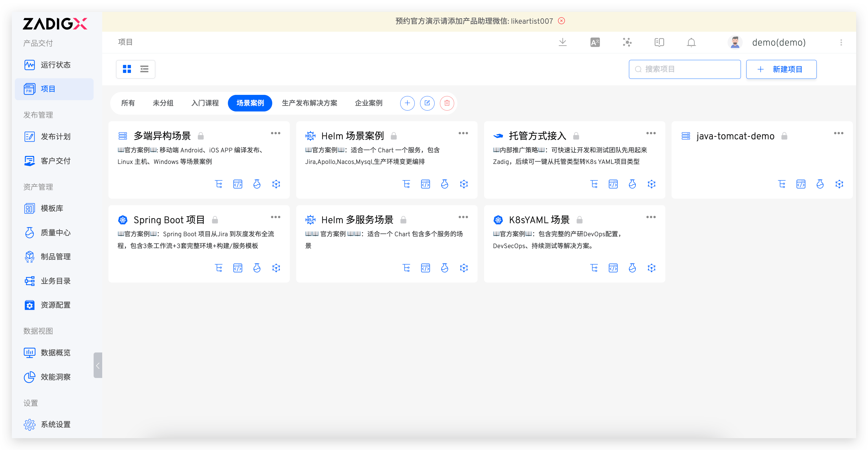Open test icon on Spring Boot 项目 card
This screenshot has width=868, height=450.
tap(257, 268)
